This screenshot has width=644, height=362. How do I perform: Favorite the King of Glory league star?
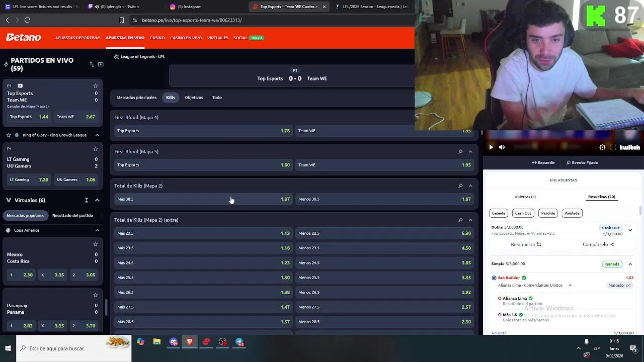coord(9,135)
